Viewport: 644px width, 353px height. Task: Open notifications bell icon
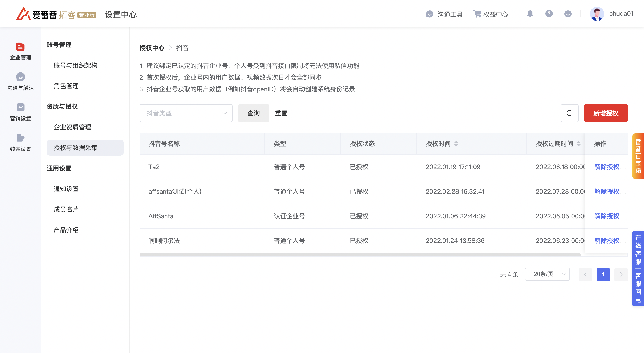530,13
